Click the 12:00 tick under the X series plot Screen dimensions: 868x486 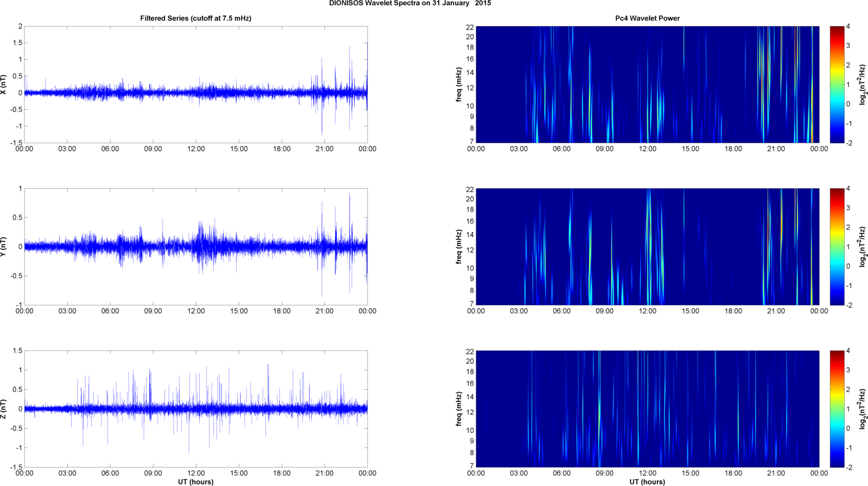[x=196, y=149]
